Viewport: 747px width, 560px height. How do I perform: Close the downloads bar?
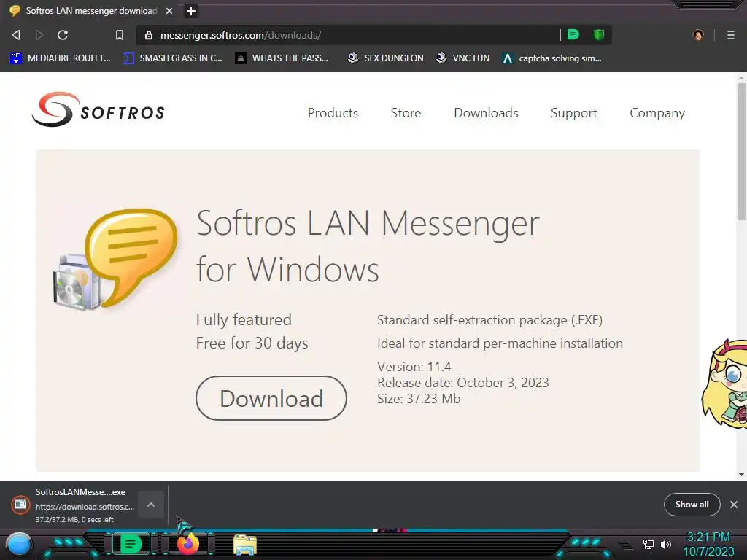[734, 505]
